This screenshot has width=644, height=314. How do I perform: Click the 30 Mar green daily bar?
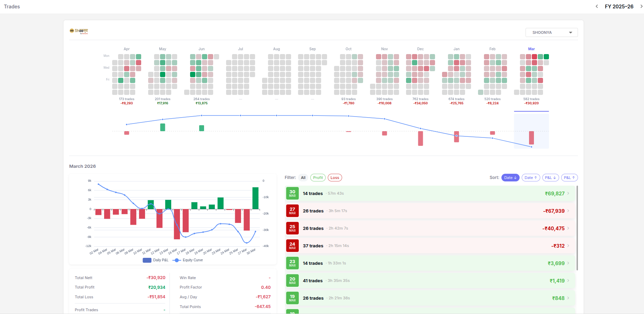pos(255,198)
